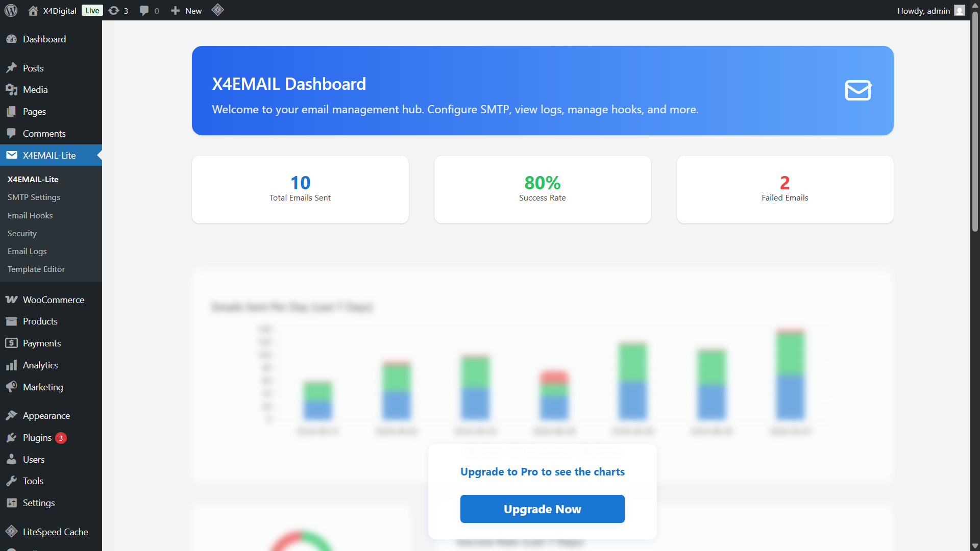
Task: Click the page's vertical scrollbar down arrow
Action: 975,545
